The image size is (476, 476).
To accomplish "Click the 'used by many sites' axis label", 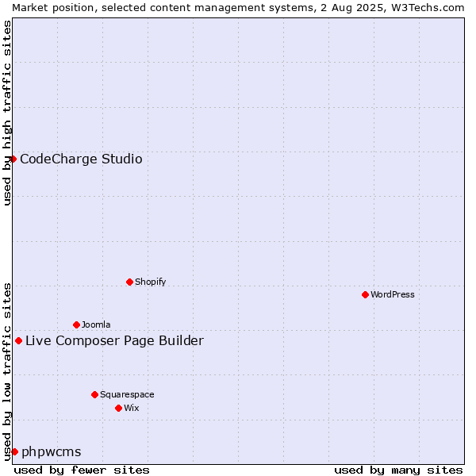I will pos(398,470).
